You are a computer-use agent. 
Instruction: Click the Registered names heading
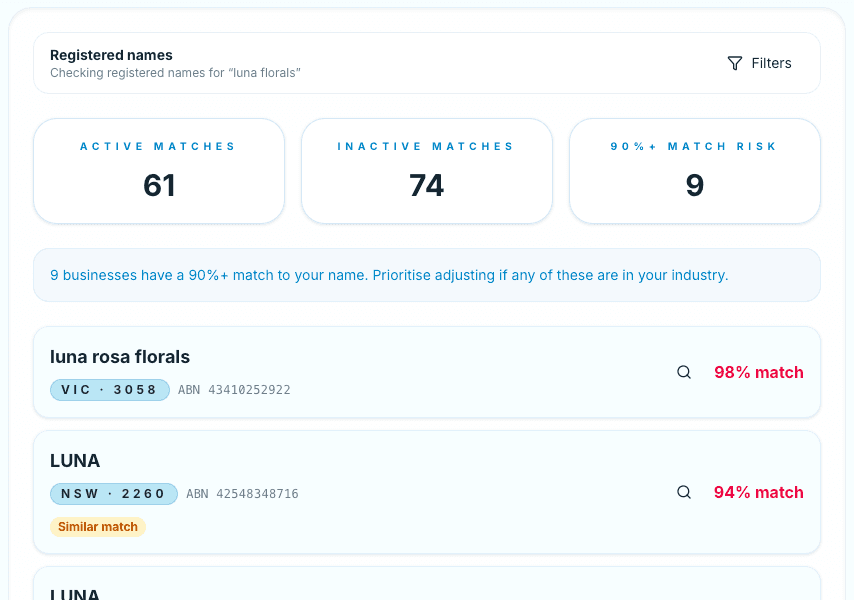pyautogui.click(x=111, y=55)
